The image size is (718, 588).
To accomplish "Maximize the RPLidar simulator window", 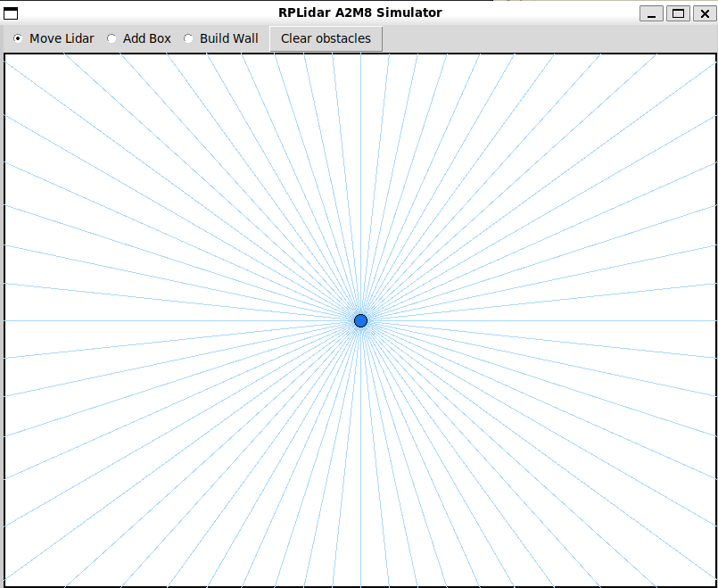I will (678, 13).
